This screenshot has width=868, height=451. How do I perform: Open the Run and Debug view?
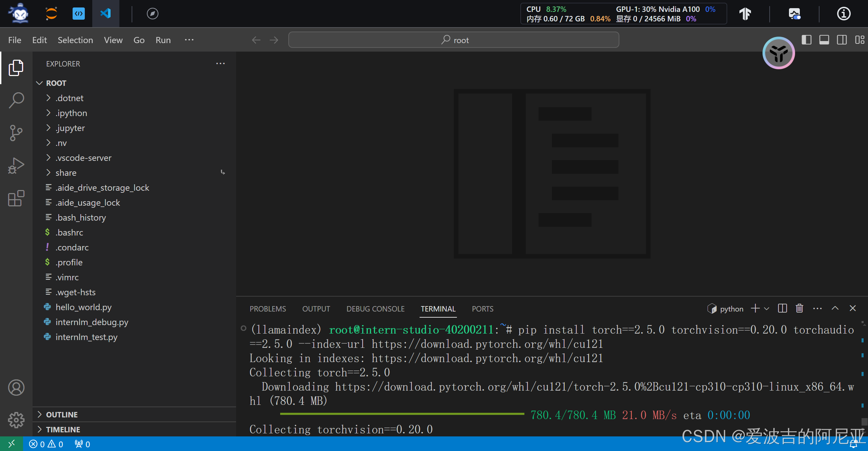[16, 166]
